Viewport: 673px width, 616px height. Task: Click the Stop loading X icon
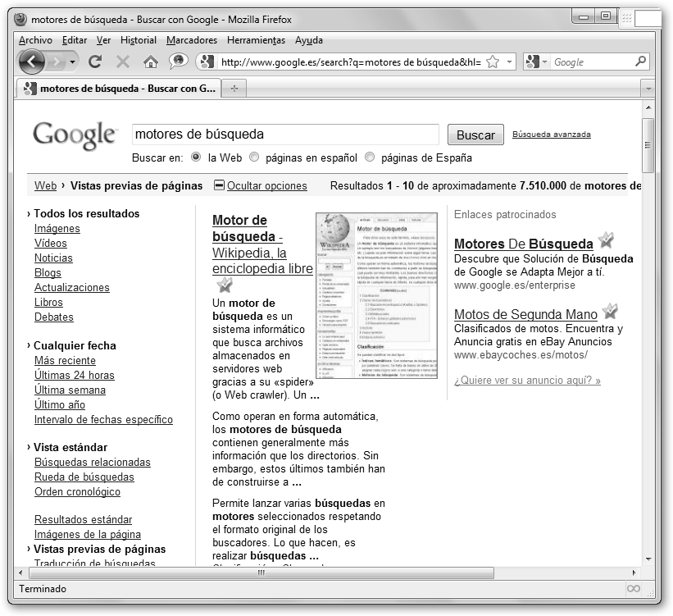point(123,62)
